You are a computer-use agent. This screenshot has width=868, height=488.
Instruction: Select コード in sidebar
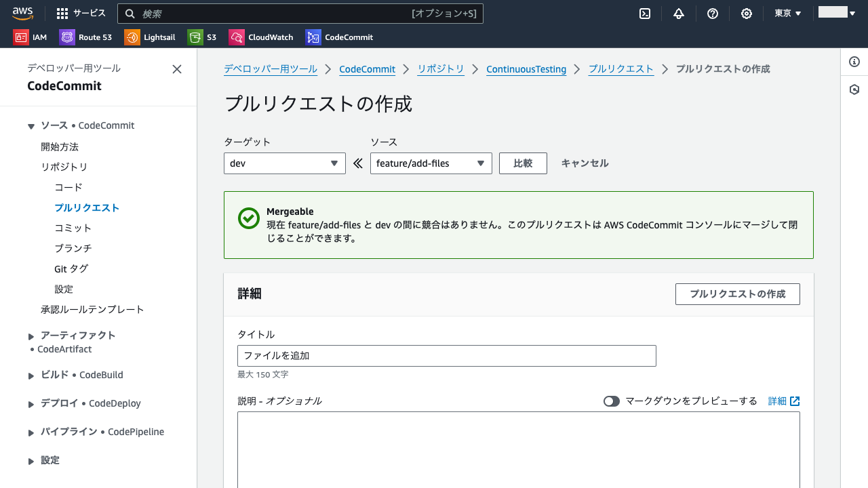pyautogui.click(x=68, y=187)
